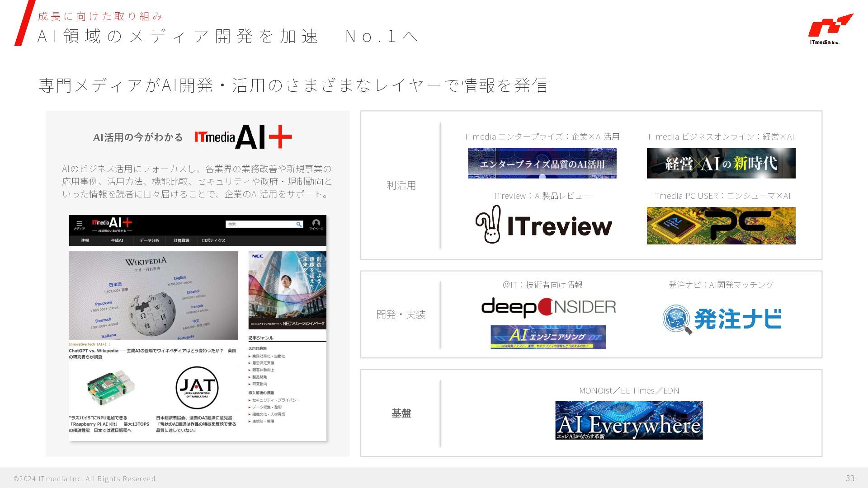Screen dimensions: 868x488
Task: Click the AI Everywhere banner
Action: click(x=629, y=420)
